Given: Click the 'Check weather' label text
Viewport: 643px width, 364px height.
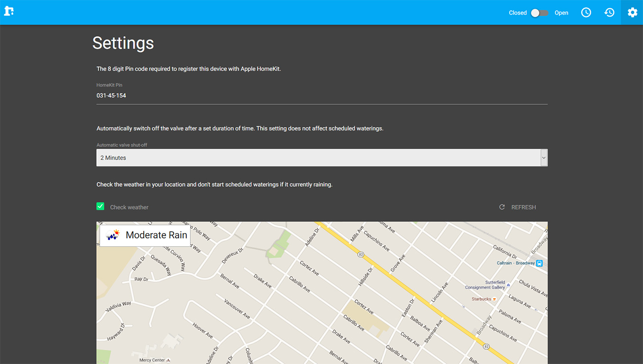Looking at the screenshot, I should tap(129, 207).
